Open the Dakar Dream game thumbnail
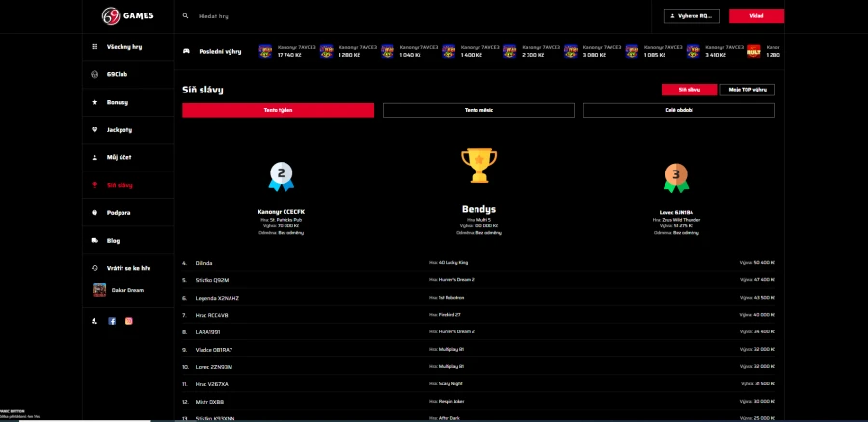 99,290
